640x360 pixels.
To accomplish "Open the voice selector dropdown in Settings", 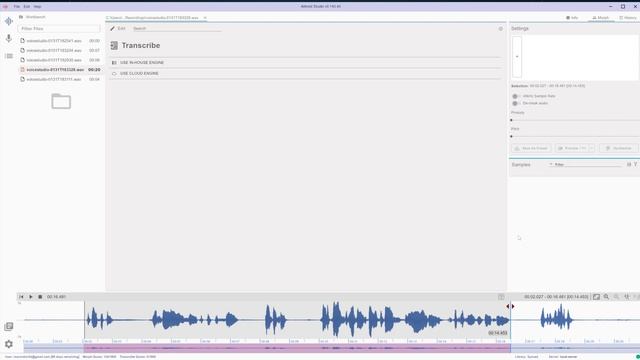I will click(517, 57).
